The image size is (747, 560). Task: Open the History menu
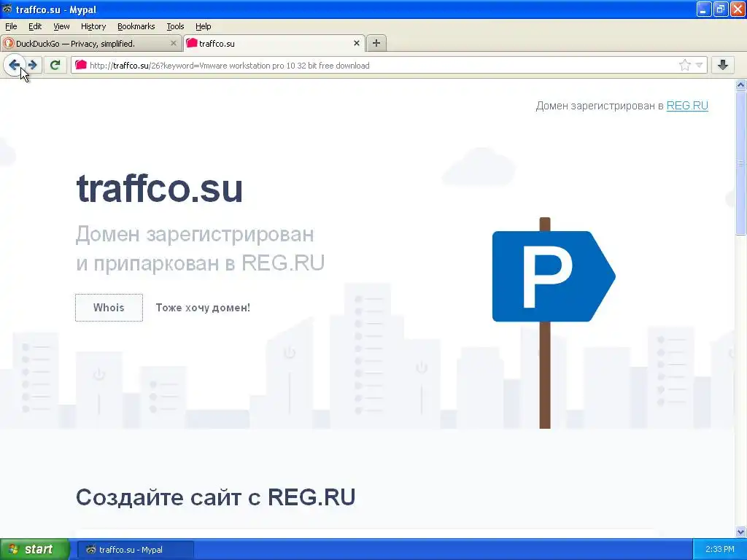(93, 26)
